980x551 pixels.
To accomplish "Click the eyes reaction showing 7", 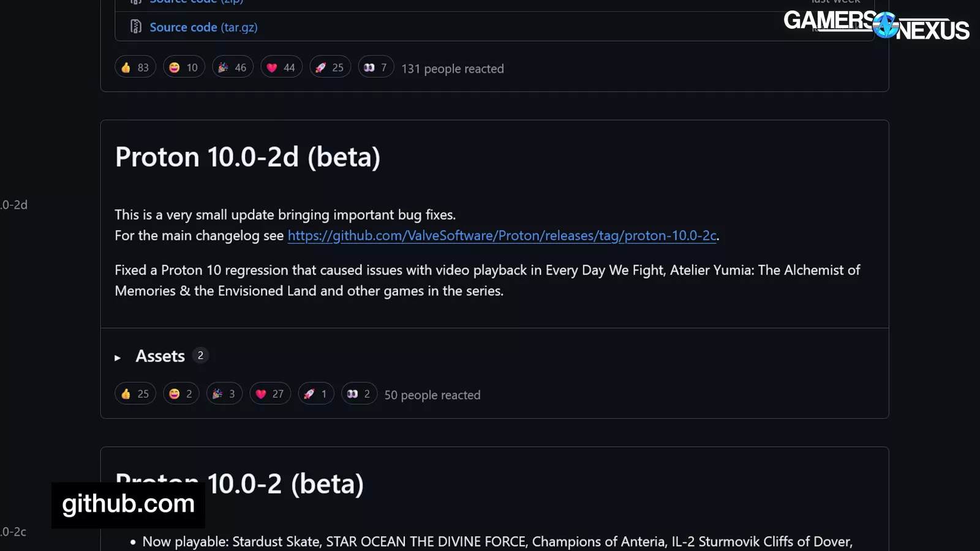I will [x=375, y=67].
